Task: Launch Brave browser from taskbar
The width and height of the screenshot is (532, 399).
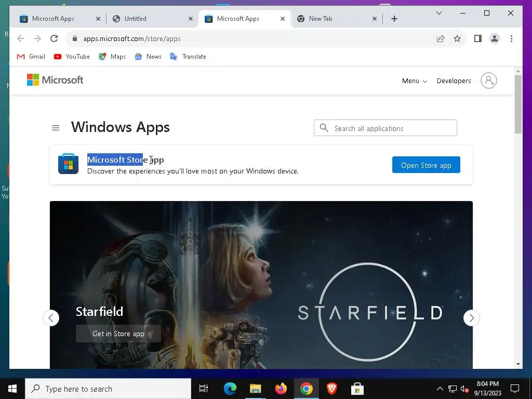Action: pos(331,389)
